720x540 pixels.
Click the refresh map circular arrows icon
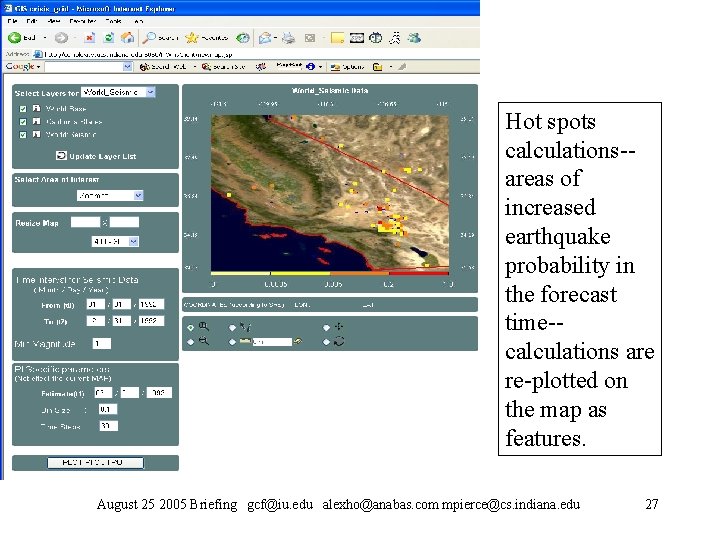tap(339, 341)
